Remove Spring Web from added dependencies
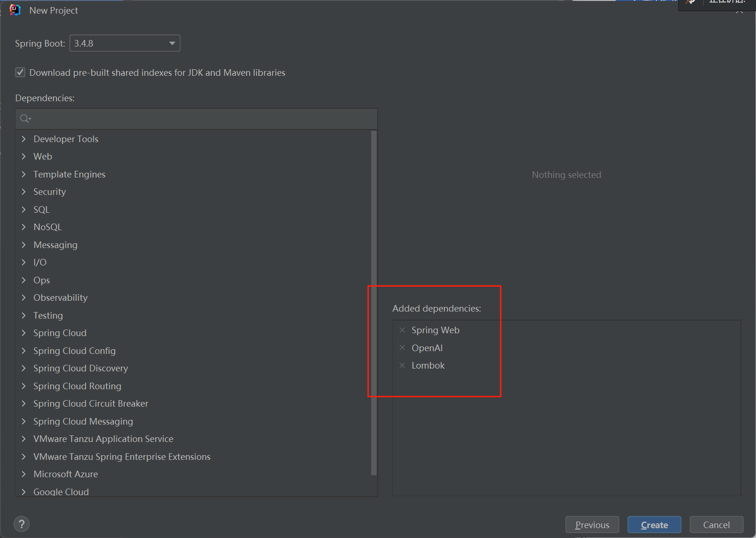The width and height of the screenshot is (756, 538). (x=402, y=330)
